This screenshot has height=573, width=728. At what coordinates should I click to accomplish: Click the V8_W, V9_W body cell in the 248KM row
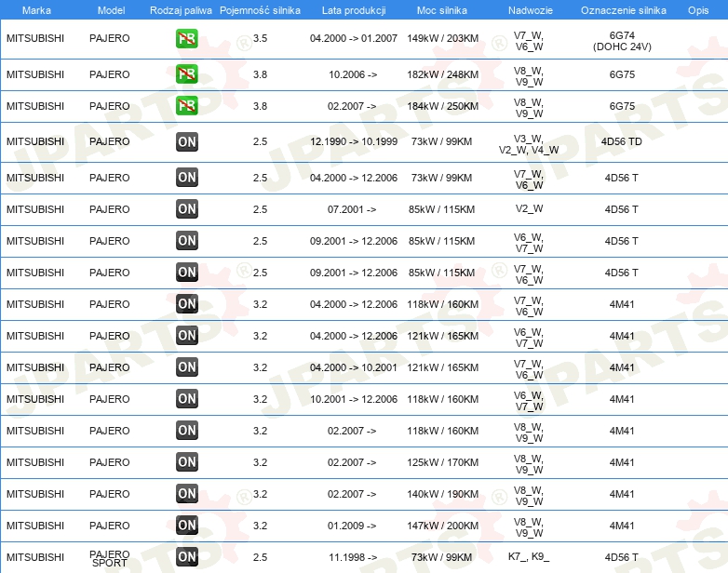pyautogui.click(x=529, y=76)
